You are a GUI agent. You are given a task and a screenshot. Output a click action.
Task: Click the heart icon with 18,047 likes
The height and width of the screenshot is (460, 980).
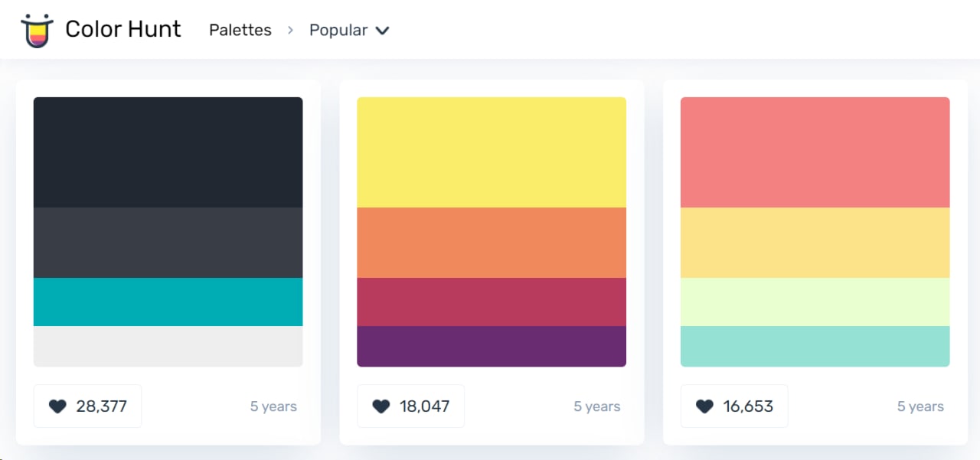pyautogui.click(x=381, y=406)
